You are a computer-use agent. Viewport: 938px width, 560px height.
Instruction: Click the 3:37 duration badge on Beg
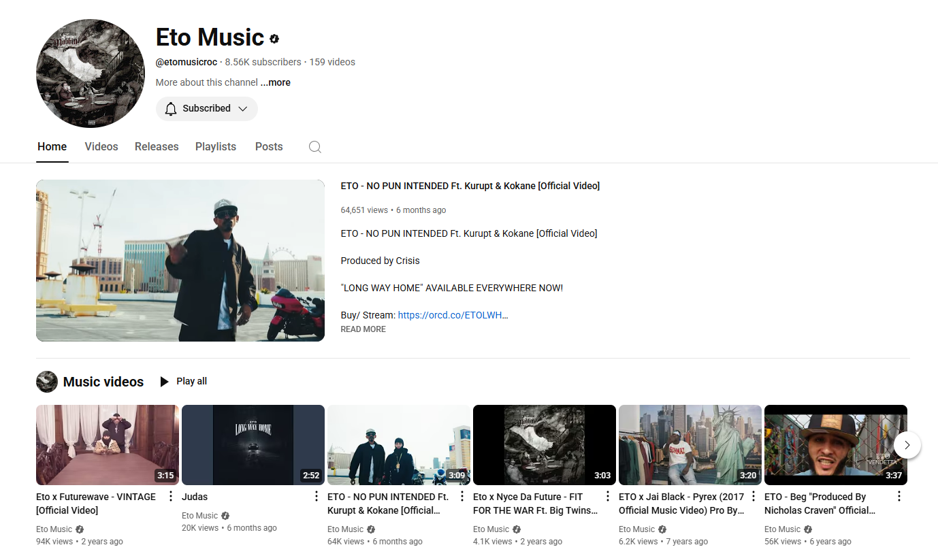pyautogui.click(x=894, y=476)
